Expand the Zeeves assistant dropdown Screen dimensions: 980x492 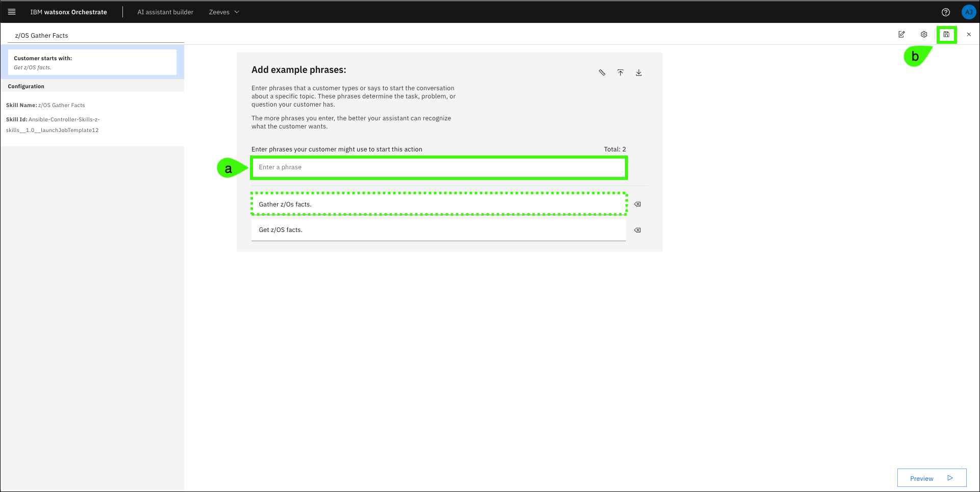pos(224,12)
